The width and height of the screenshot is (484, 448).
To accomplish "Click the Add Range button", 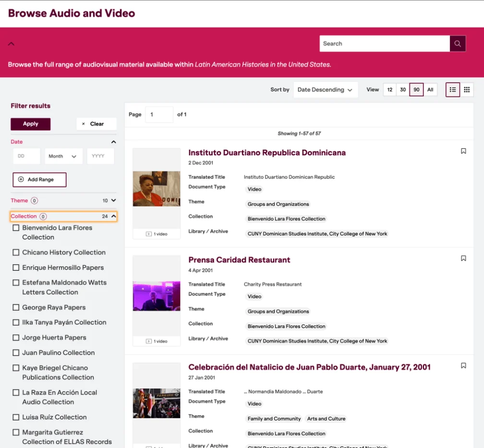I will pos(39,180).
